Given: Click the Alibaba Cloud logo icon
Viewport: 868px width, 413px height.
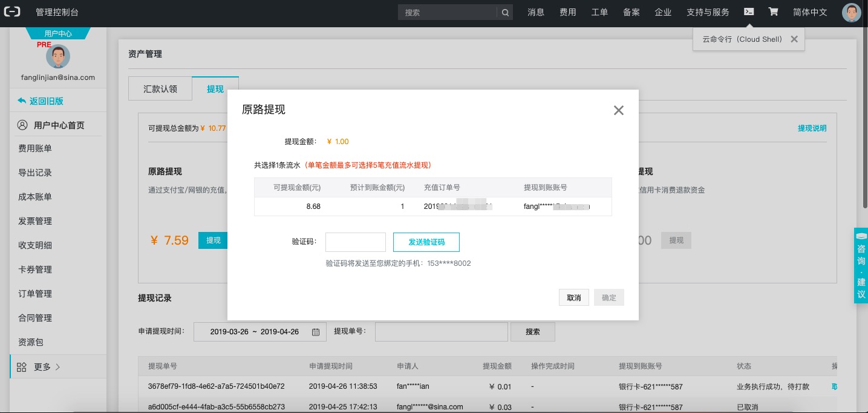Looking at the screenshot, I should [13, 12].
